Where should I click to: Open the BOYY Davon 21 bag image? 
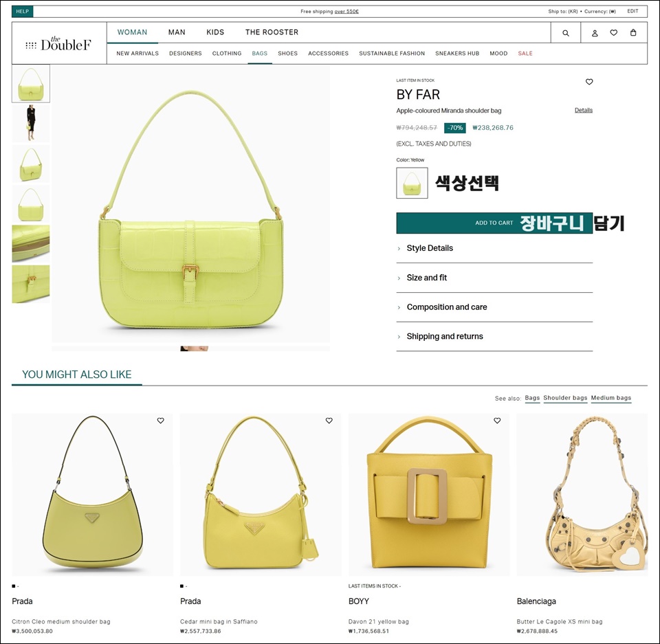click(x=429, y=495)
